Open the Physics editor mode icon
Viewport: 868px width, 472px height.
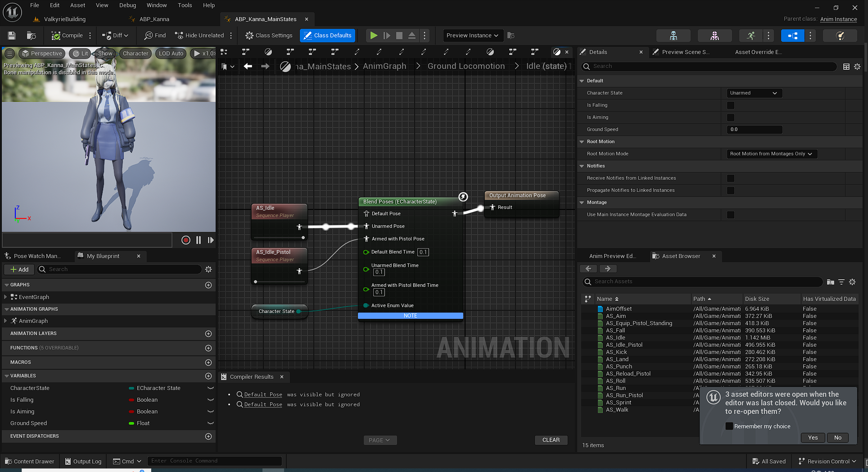click(x=840, y=36)
